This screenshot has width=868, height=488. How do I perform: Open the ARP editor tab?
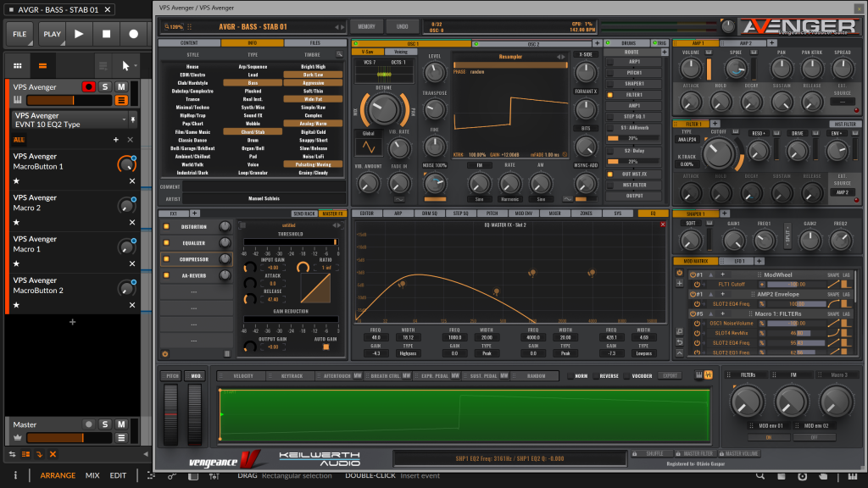pos(398,213)
